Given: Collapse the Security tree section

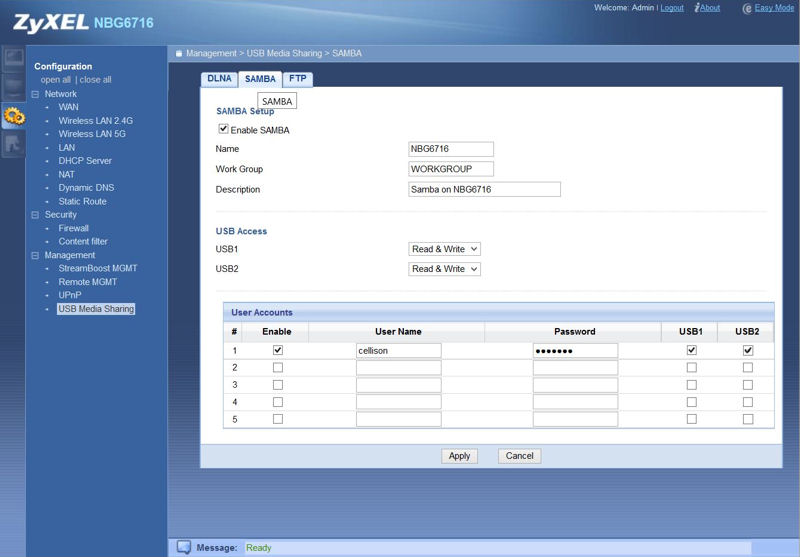Looking at the screenshot, I should click(35, 215).
